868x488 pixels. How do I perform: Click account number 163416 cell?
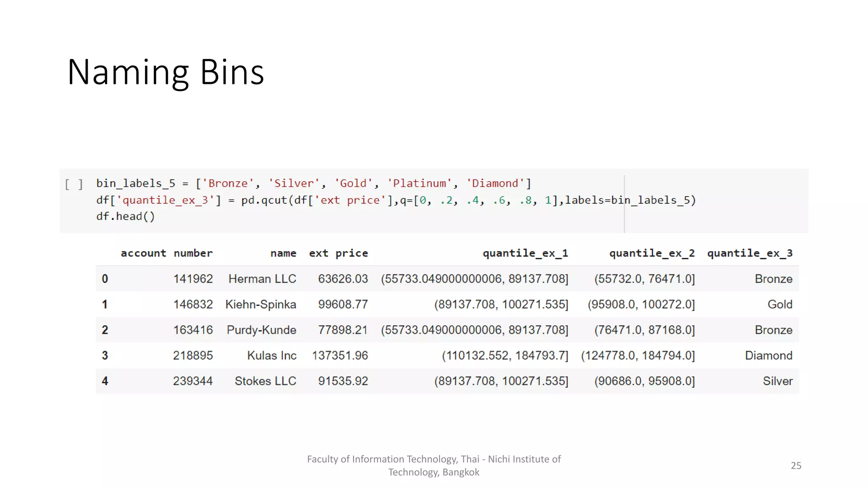point(193,330)
